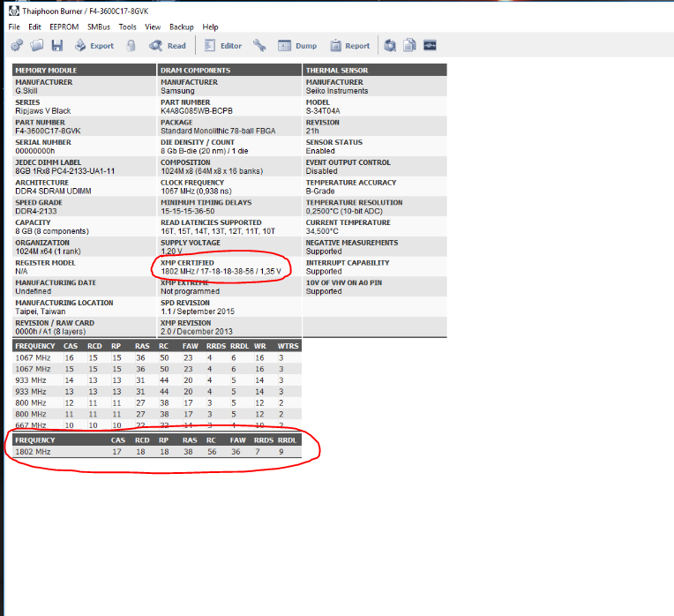Select thermal sensor model S-34T04A
Screen dimensions: 674x616
pos(323,111)
